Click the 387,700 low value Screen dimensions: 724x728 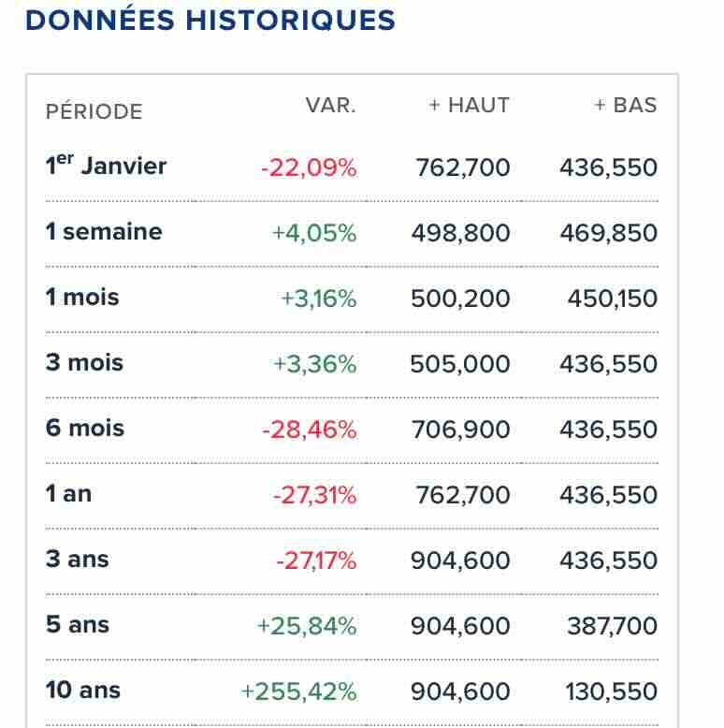[612, 627]
